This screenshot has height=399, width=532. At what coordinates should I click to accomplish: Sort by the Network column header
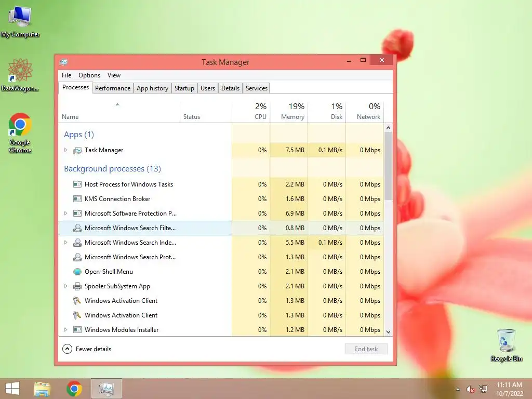(x=365, y=112)
